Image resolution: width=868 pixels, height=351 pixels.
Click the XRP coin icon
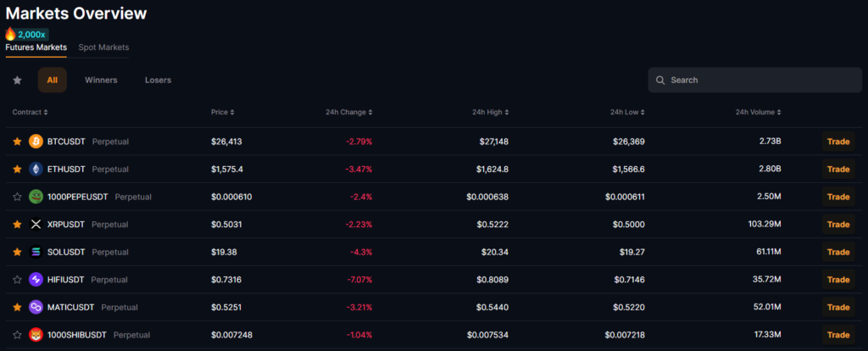point(36,225)
